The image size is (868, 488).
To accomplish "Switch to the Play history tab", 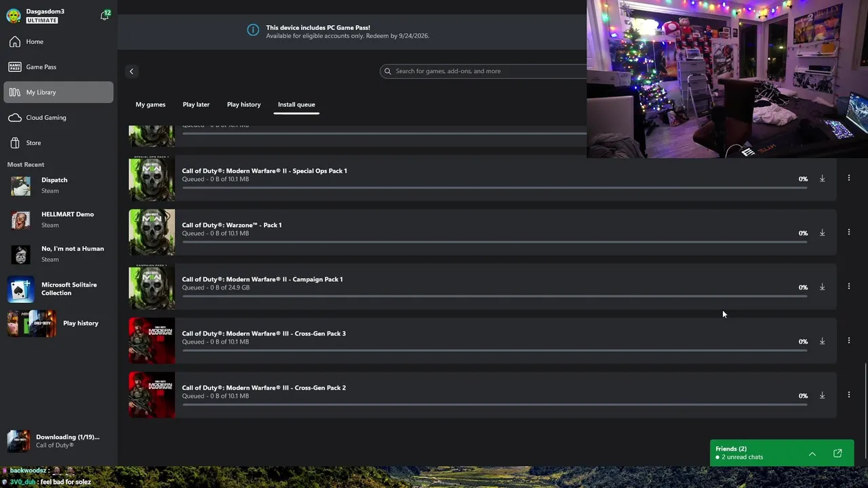I will coord(243,104).
